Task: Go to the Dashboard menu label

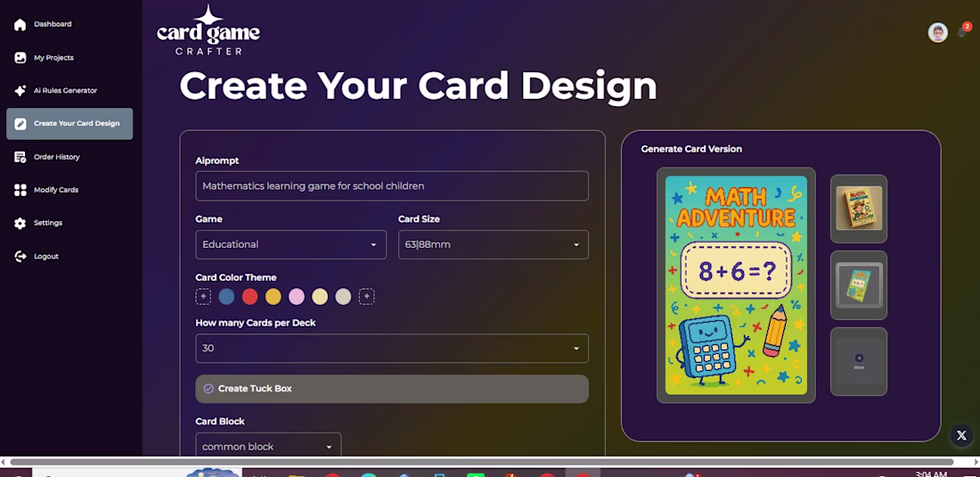Action: (53, 24)
